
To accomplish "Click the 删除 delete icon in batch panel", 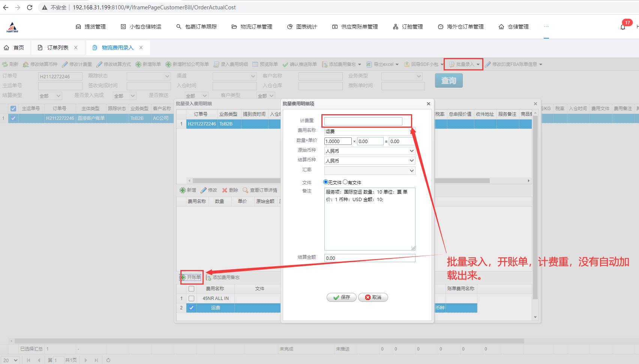I will [x=225, y=190].
